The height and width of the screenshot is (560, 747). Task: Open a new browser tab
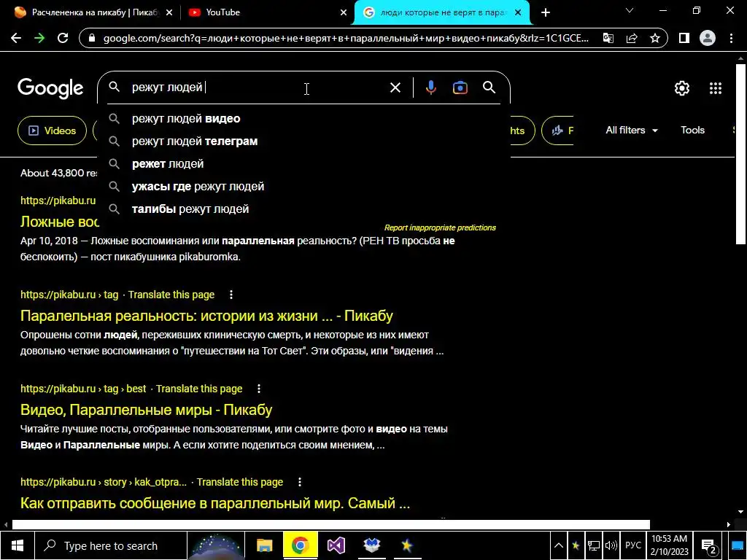coord(546,12)
